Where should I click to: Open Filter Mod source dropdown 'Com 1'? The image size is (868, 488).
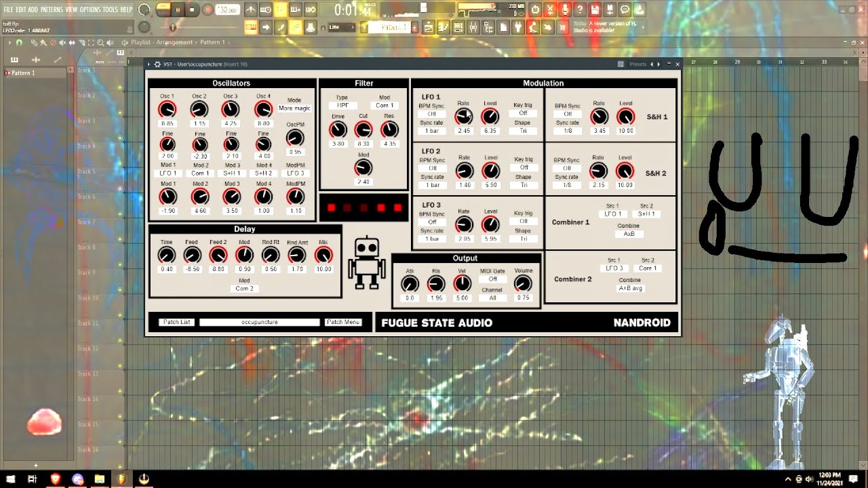coord(384,106)
